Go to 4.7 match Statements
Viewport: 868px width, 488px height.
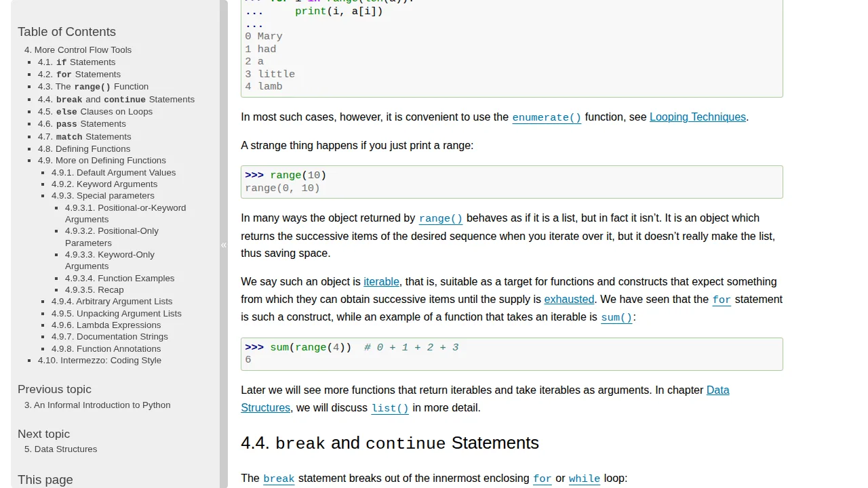85,137
